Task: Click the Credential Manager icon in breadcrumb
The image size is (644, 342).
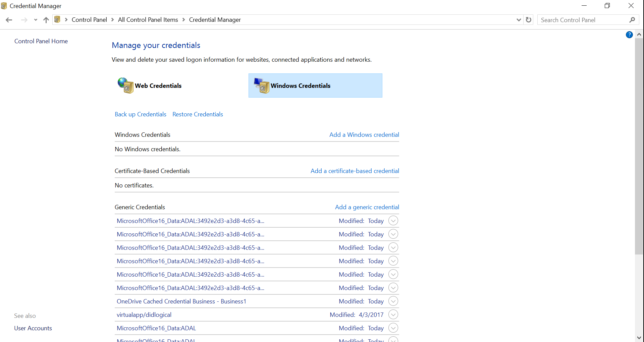Action: [57, 19]
